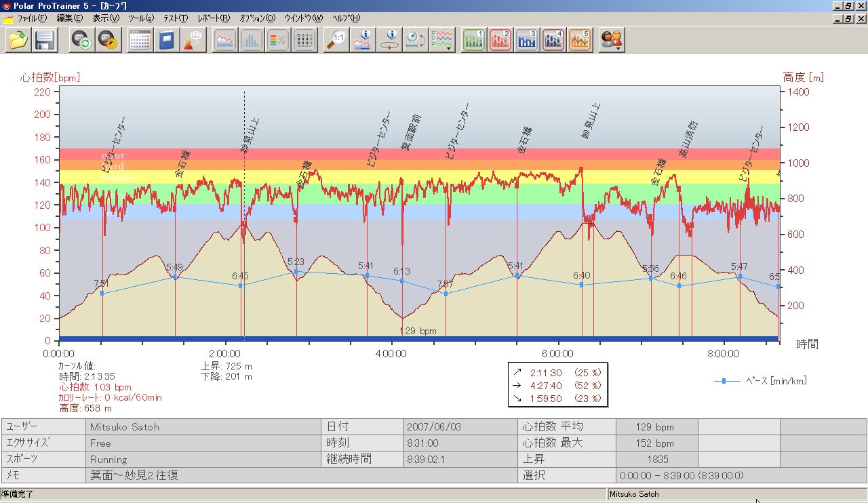
Task: Click the flat time 4:27:40 (52 %) row
Action: (x=557, y=386)
